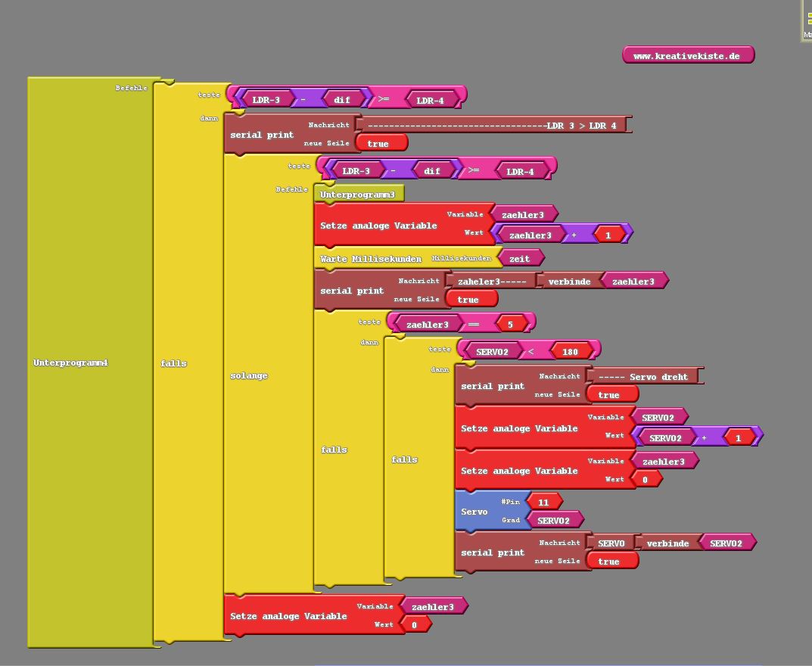Click the pin number 11 block

[x=543, y=503]
